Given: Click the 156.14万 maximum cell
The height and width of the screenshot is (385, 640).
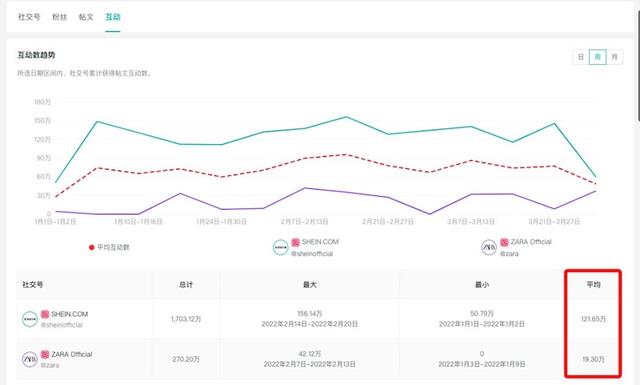Looking at the screenshot, I should [x=309, y=314].
